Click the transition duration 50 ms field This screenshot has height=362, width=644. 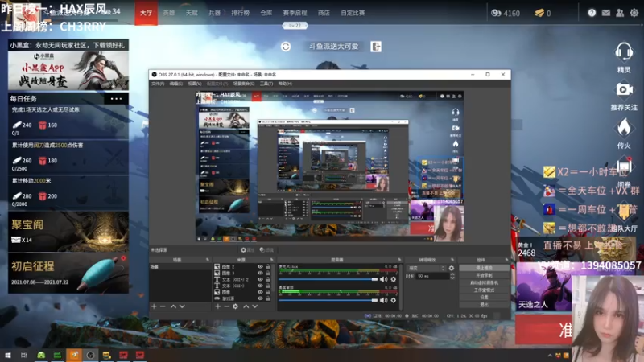(x=432, y=276)
